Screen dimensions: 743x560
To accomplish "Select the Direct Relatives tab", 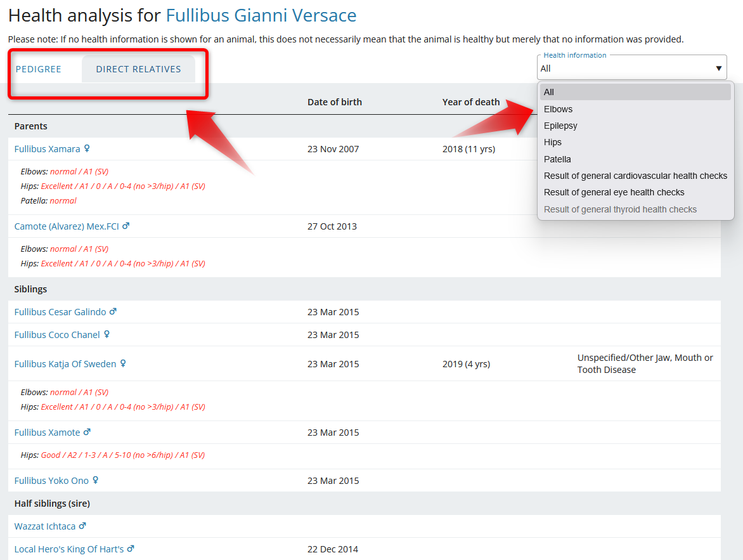I will click(138, 69).
